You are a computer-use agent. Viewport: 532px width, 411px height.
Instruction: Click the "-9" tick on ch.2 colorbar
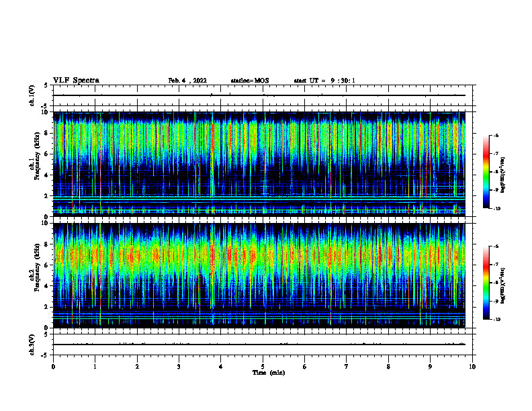(496, 301)
